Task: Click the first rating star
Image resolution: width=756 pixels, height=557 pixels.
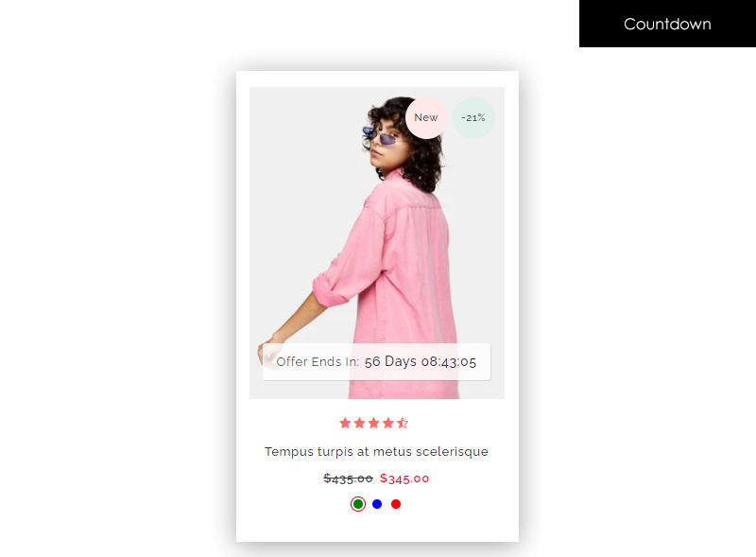Action: [x=345, y=424]
